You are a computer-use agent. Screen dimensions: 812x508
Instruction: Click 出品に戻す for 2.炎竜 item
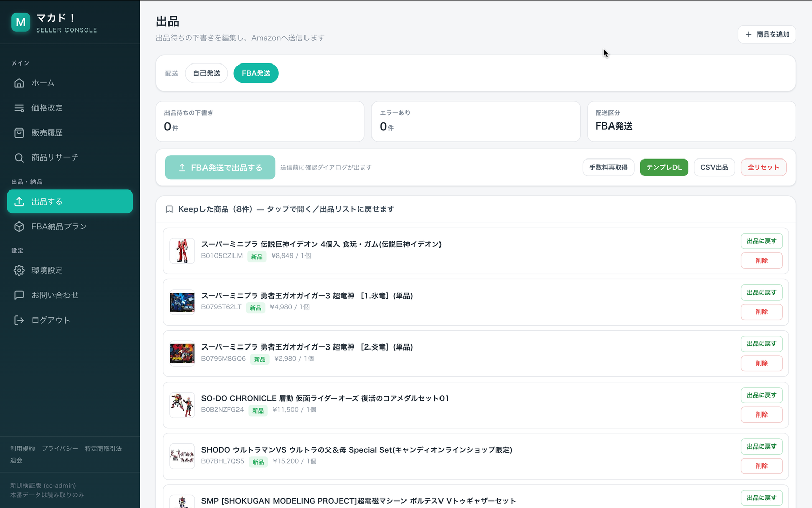point(761,344)
